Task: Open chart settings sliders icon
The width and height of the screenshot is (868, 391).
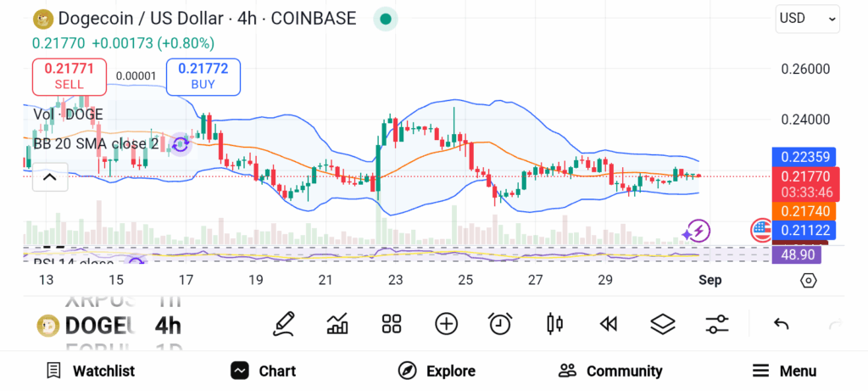Action: (717, 323)
